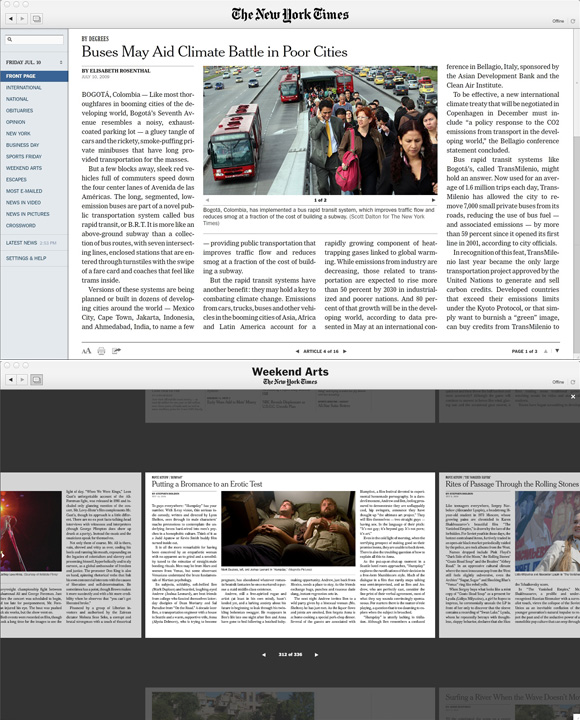Open Sports Friday section
Screen dimensions: 580x720
click(23, 157)
